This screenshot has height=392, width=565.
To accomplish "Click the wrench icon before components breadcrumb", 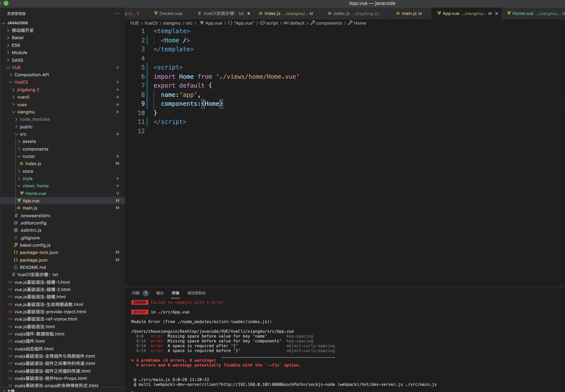I will pyautogui.click(x=312, y=23).
